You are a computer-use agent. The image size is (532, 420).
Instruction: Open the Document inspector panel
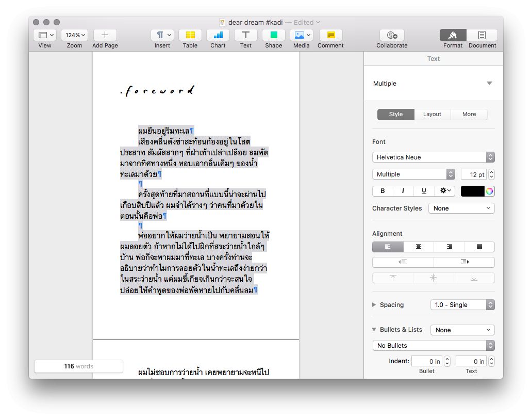pyautogui.click(x=481, y=35)
